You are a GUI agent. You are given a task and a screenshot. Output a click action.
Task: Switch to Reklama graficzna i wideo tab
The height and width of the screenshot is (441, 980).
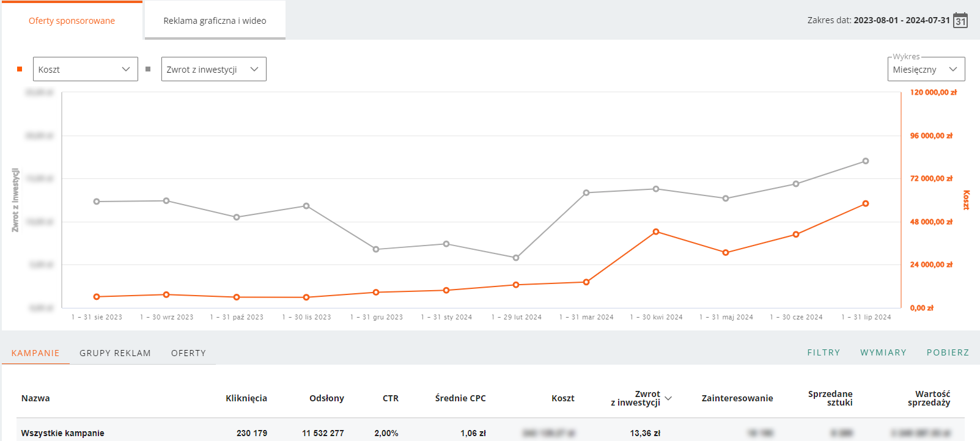pyautogui.click(x=215, y=21)
